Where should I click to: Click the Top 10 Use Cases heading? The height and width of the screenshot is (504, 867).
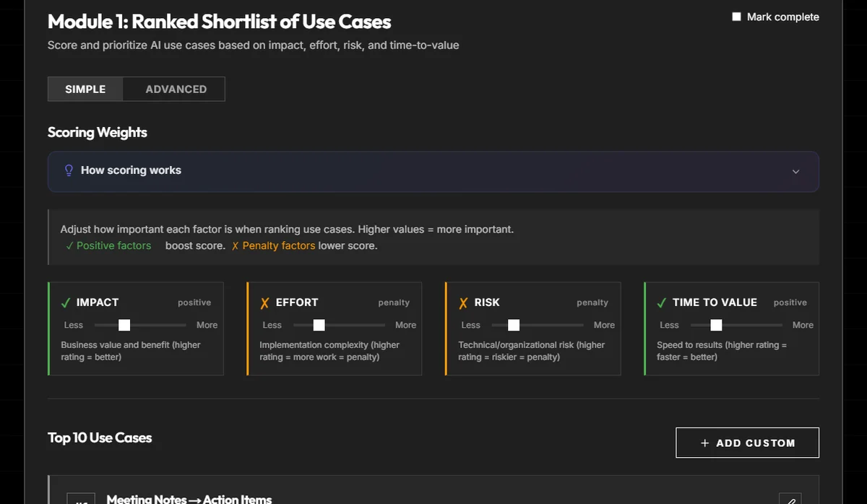tap(100, 438)
